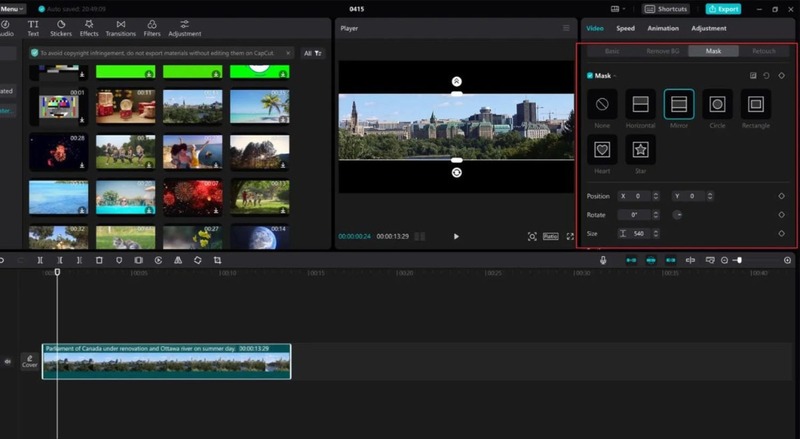
Task: Add keyframe for mask Size
Action: point(781,233)
